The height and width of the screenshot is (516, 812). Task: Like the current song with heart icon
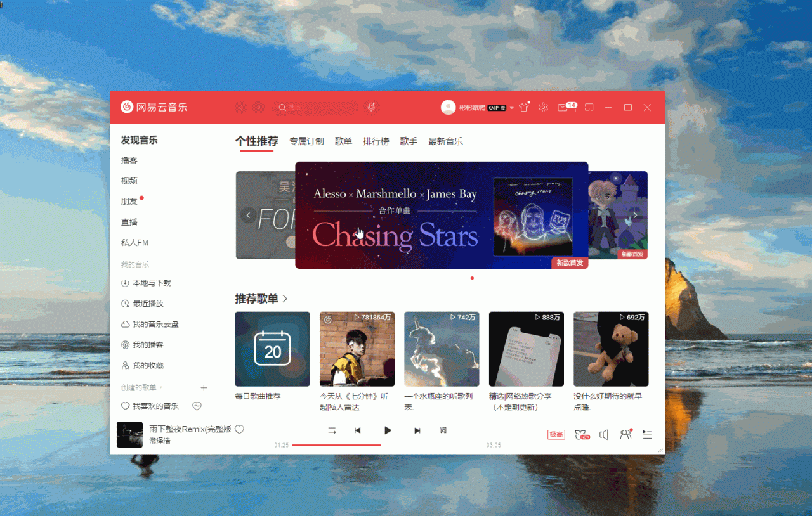239,429
